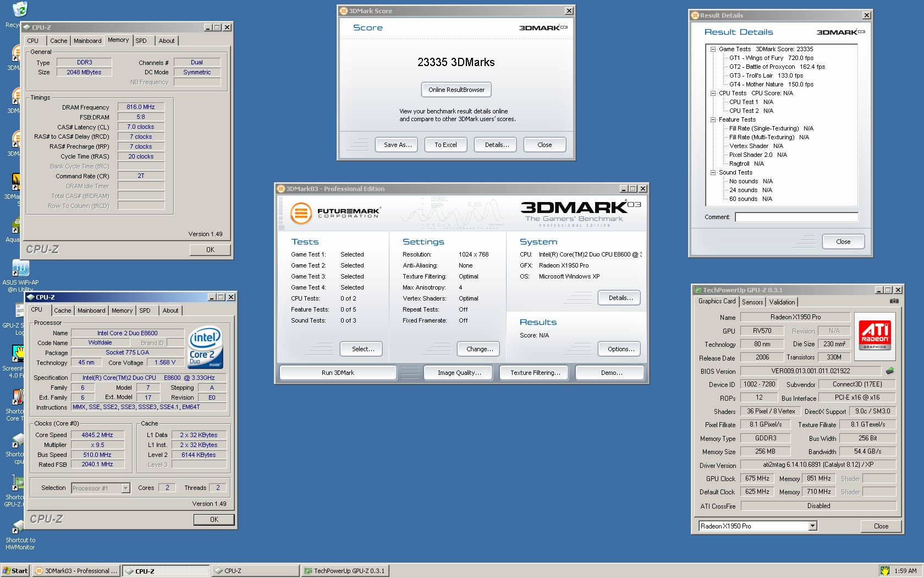Click the taskbar clock showing 1:59 AM

905,571
